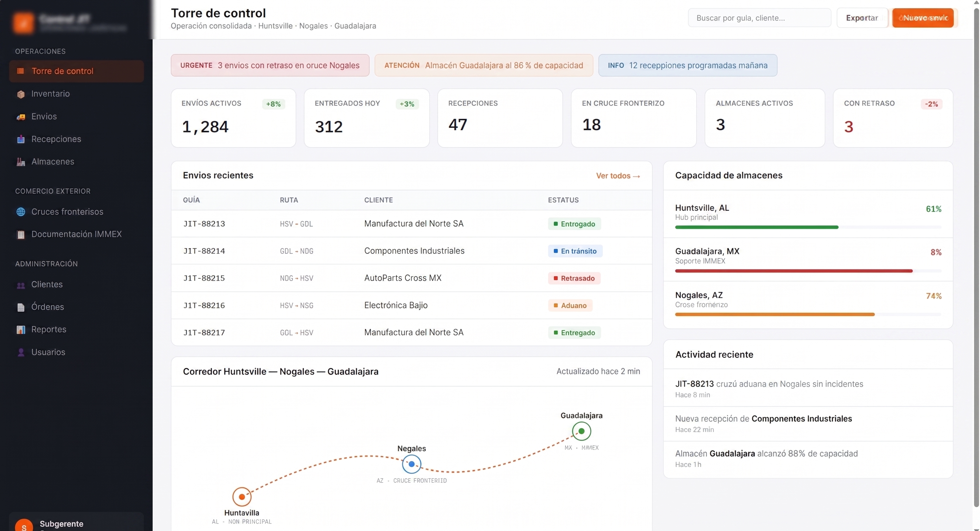Open the Inventario menu item
This screenshot has width=980, height=531.
coord(76,94)
